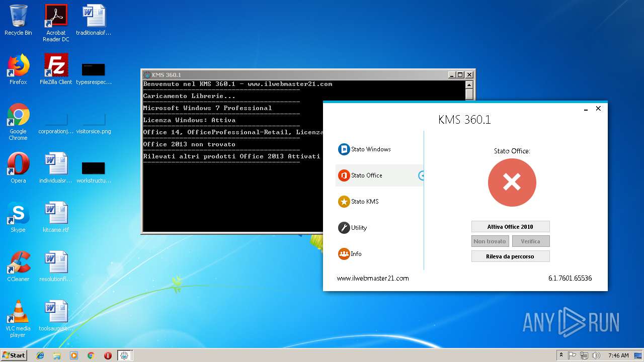Open the Windows Start menu
This screenshot has width=644, height=362.
click(14, 355)
